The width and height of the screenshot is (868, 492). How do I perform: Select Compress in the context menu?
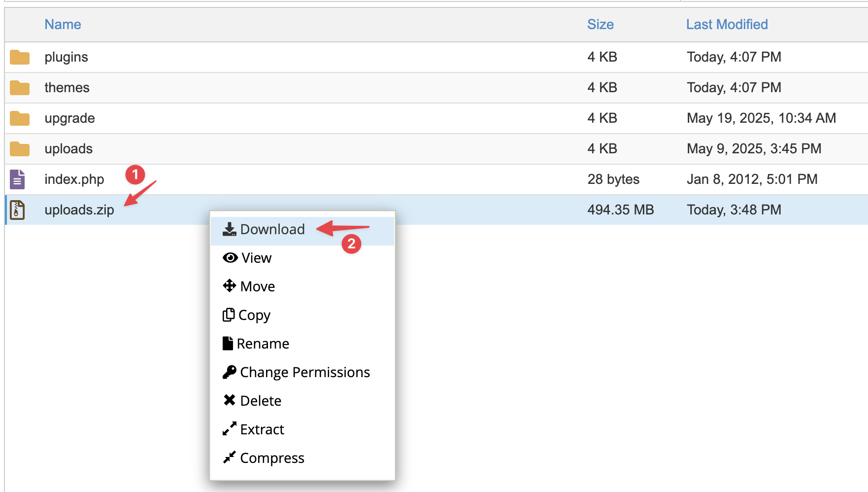pyautogui.click(x=302, y=458)
